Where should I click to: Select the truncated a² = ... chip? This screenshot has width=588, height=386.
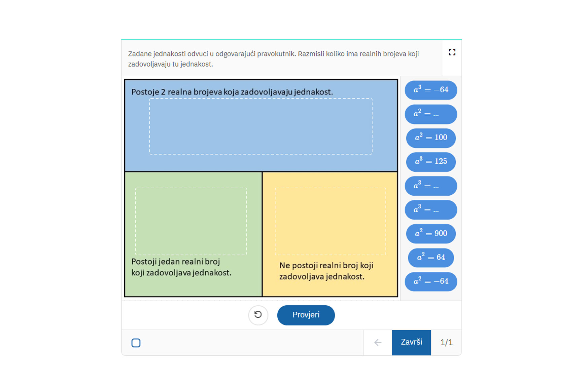[431, 114]
